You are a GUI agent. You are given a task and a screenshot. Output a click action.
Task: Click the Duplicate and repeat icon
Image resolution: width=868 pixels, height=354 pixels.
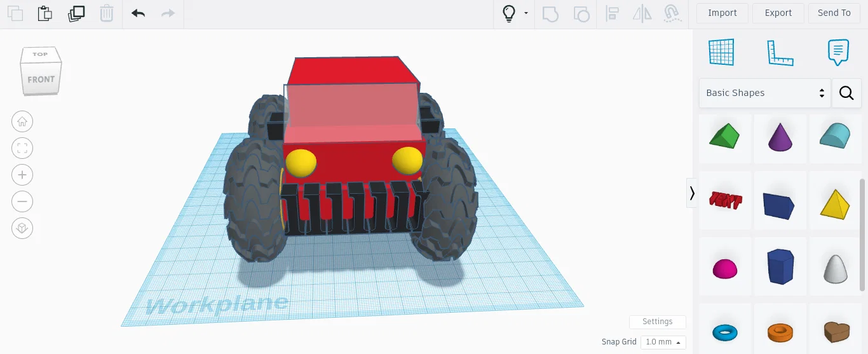click(x=76, y=13)
